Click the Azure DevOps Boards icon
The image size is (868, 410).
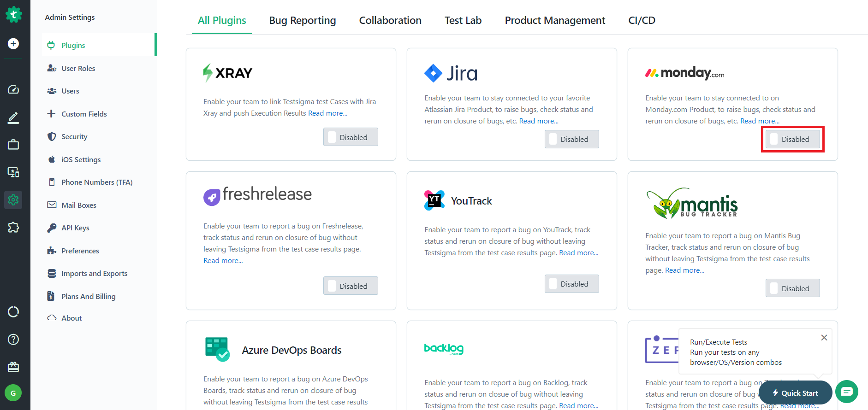(217, 349)
